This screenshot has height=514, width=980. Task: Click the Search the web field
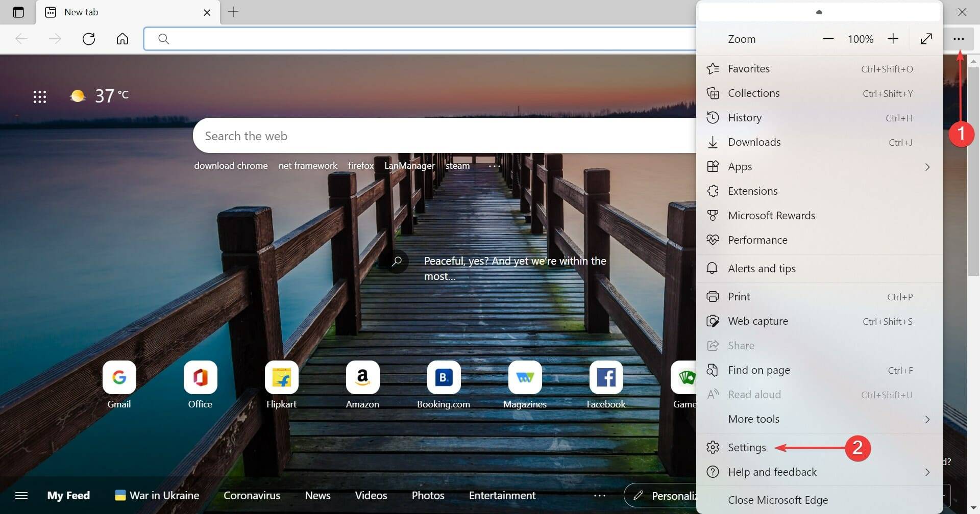(357, 136)
